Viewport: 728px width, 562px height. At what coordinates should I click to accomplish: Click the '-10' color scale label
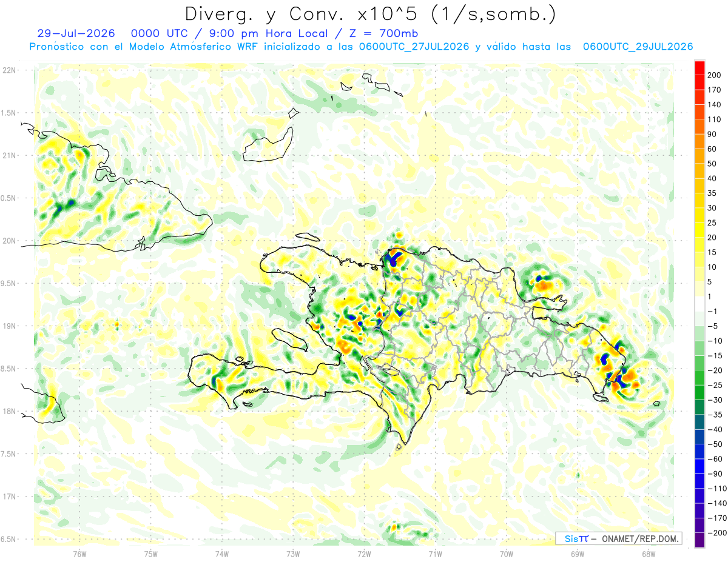[715, 341]
